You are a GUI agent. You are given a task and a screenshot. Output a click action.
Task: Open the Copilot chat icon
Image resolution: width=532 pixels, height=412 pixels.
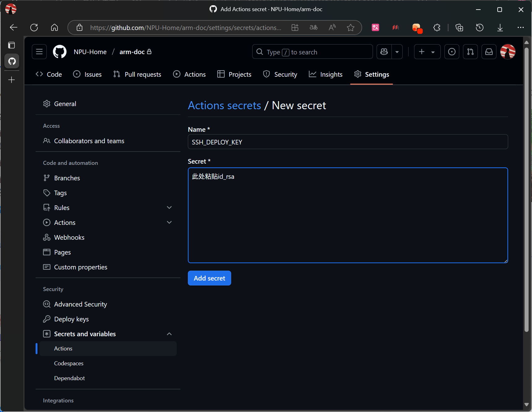(x=384, y=52)
